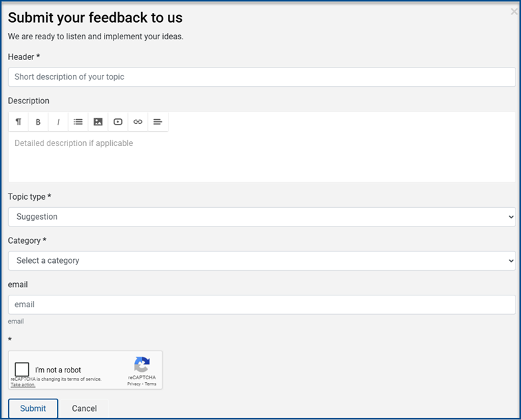Viewport: 521px width, 420px height.
Task: Submit the feedback form
Action: (33, 408)
